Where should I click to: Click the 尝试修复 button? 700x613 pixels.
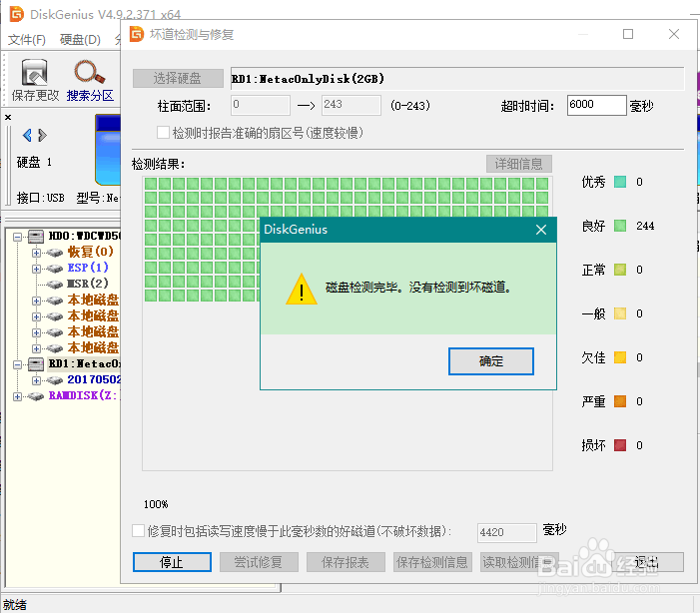259,562
